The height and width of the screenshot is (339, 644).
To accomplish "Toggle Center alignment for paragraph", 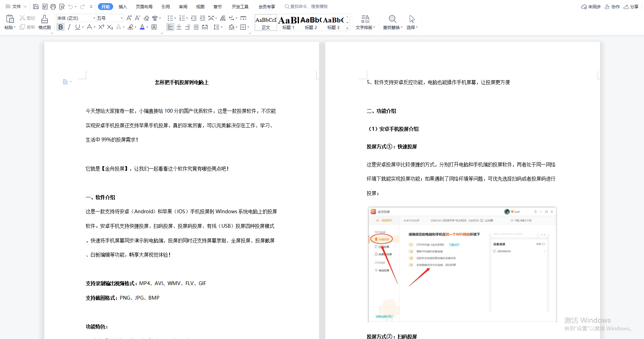I will pos(179,27).
